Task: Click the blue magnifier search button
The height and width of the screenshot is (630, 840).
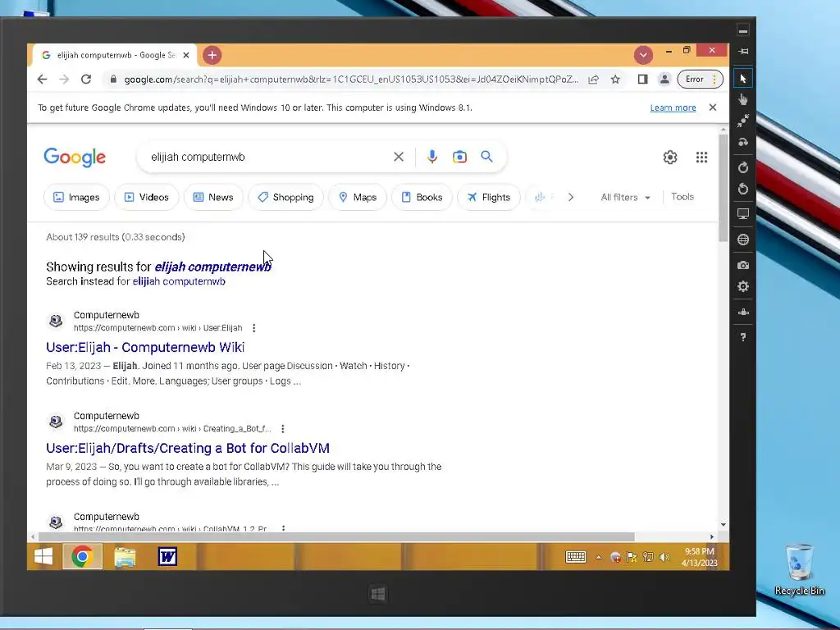Action: [x=486, y=157]
